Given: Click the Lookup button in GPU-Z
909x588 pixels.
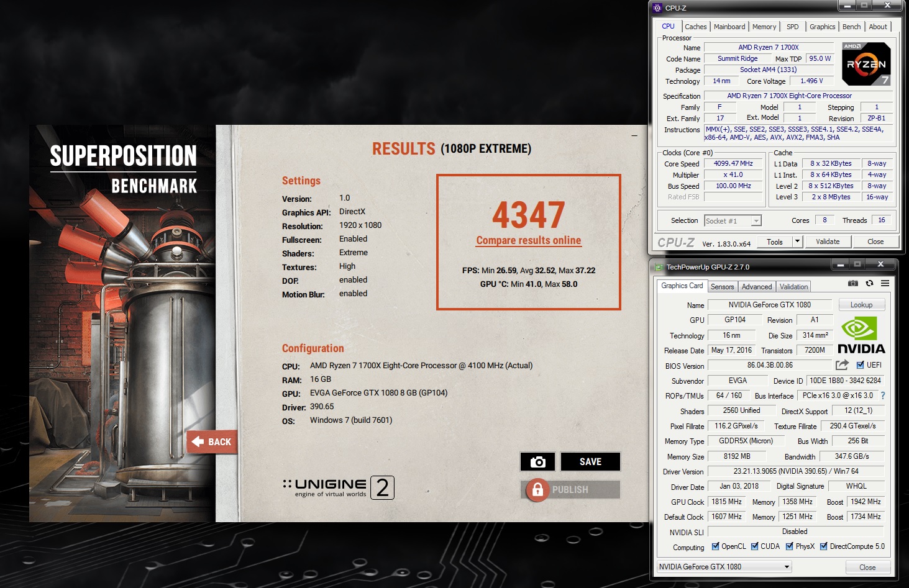Looking at the screenshot, I should click(861, 305).
